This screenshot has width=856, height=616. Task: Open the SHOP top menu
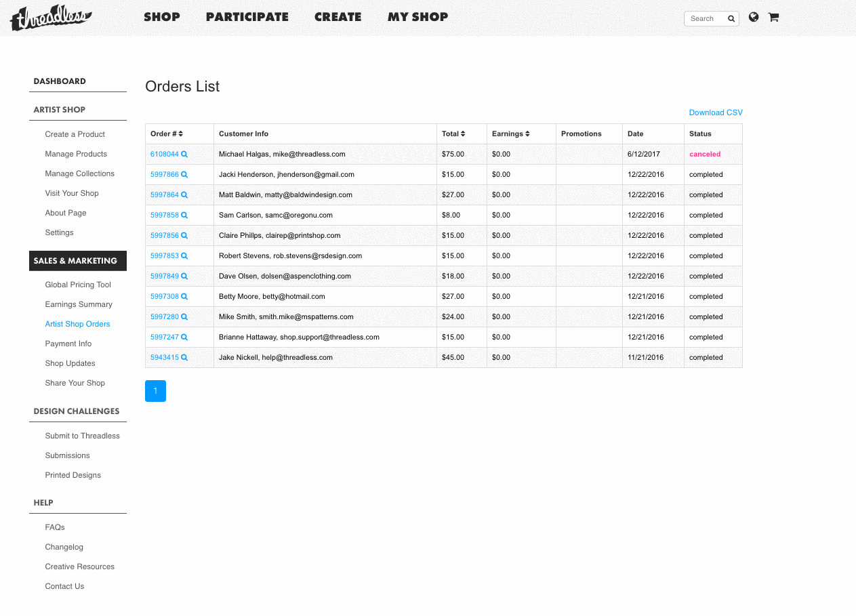pyautogui.click(x=162, y=17)
